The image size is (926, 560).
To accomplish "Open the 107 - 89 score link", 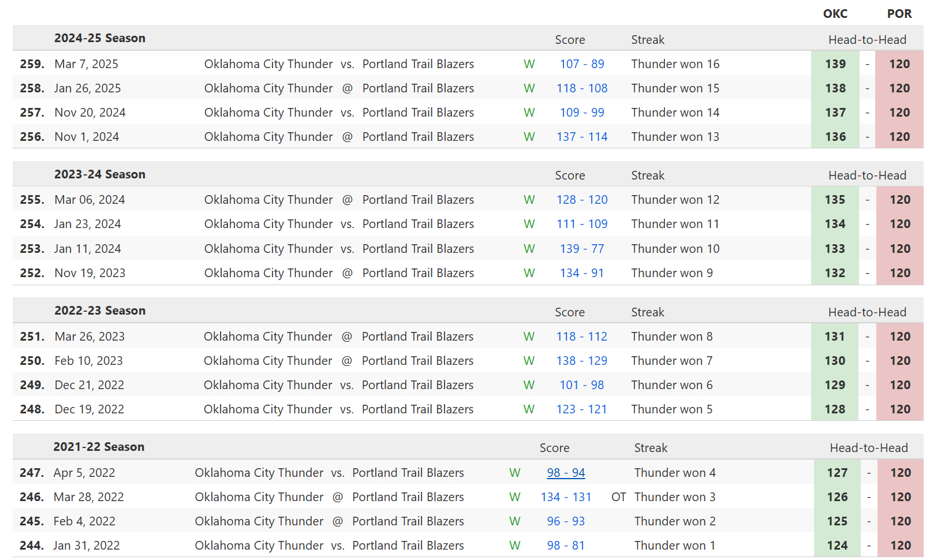I will pos(582,64).
